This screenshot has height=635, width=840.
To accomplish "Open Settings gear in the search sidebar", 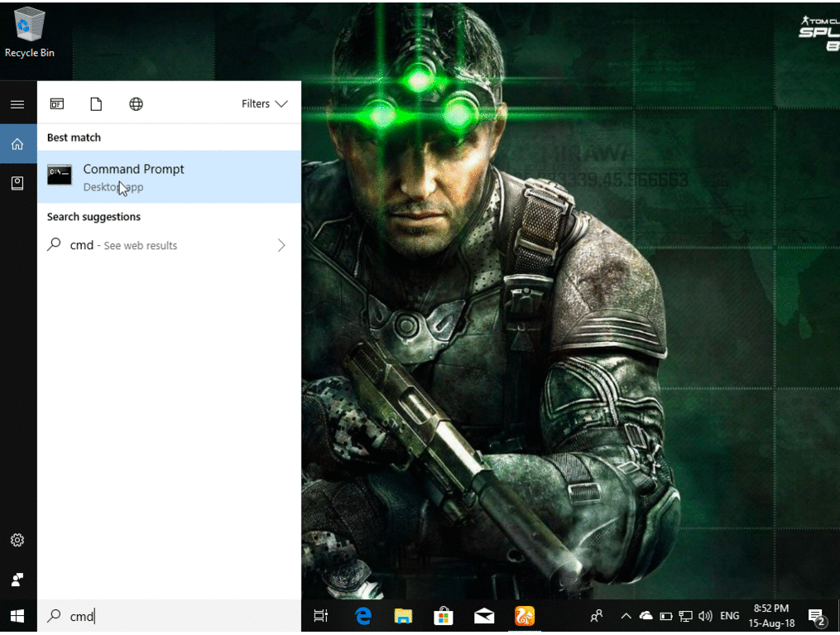I will 17,540.
